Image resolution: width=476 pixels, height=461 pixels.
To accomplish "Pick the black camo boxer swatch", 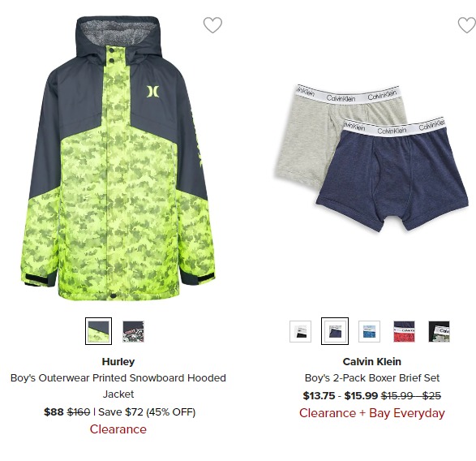I will tap(439, 331).
